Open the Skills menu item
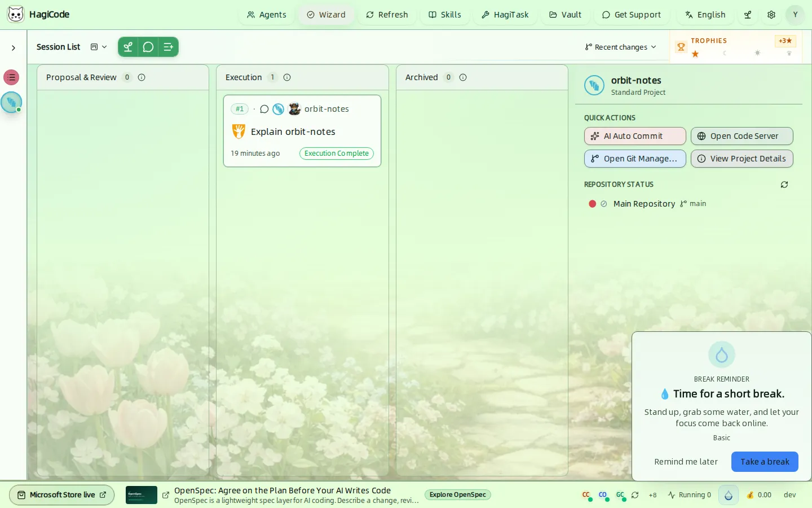Screen dimensions: 812x508 click(445, 15)
